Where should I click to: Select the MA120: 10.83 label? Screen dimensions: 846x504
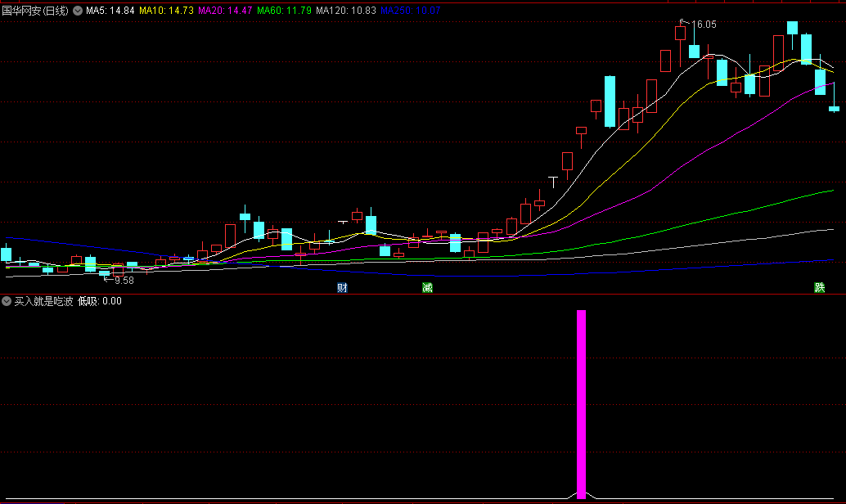click(x=346, y=11)
